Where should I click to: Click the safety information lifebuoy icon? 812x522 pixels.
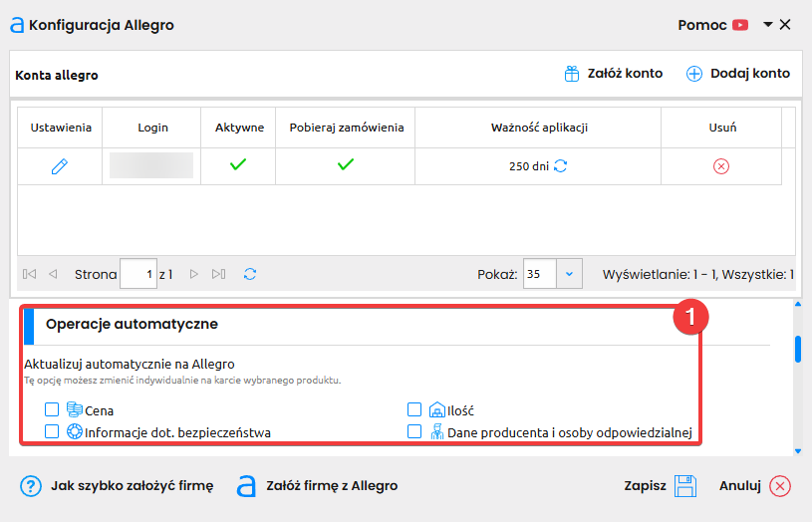point(75,431)
